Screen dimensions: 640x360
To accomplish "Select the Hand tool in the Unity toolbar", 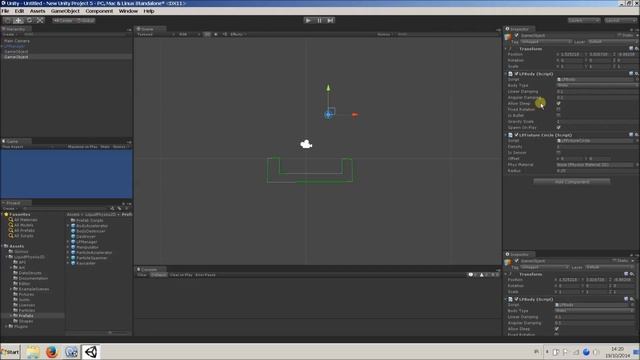I will pyautogui.click(x=8, y=20).
